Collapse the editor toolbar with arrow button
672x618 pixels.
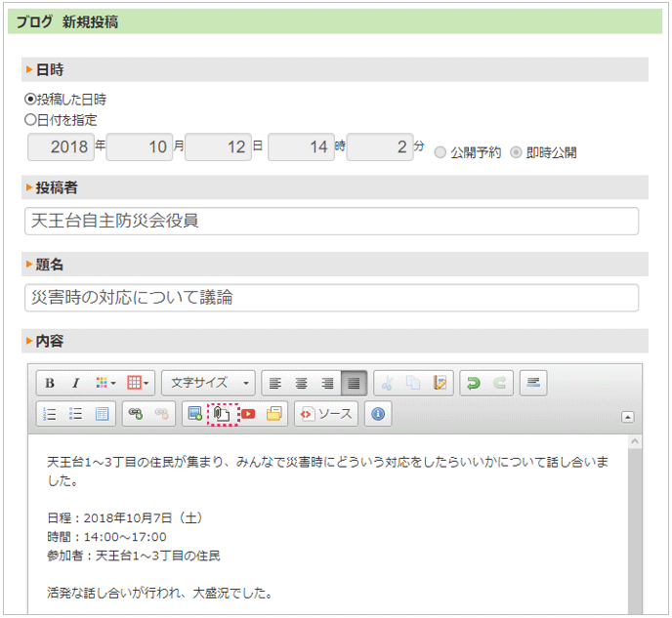(x=627, y=417)
